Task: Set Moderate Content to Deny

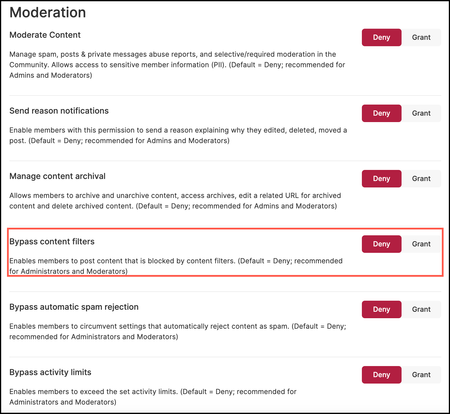Action: click(x=381, y=37)
